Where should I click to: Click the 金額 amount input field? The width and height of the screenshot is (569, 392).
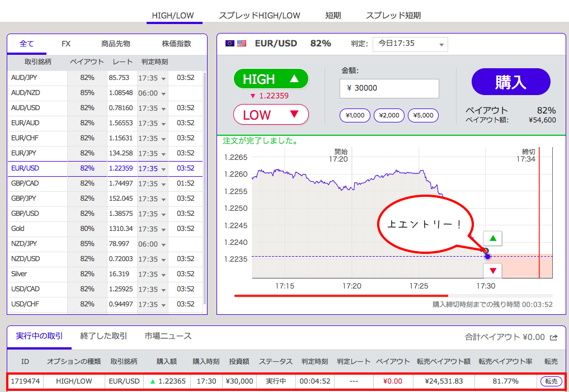[389, 88]
